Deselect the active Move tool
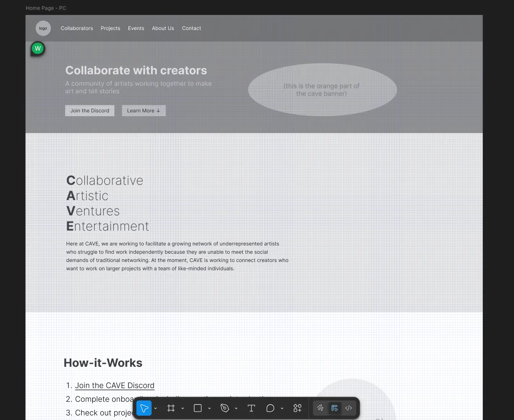 pos(144,408)
